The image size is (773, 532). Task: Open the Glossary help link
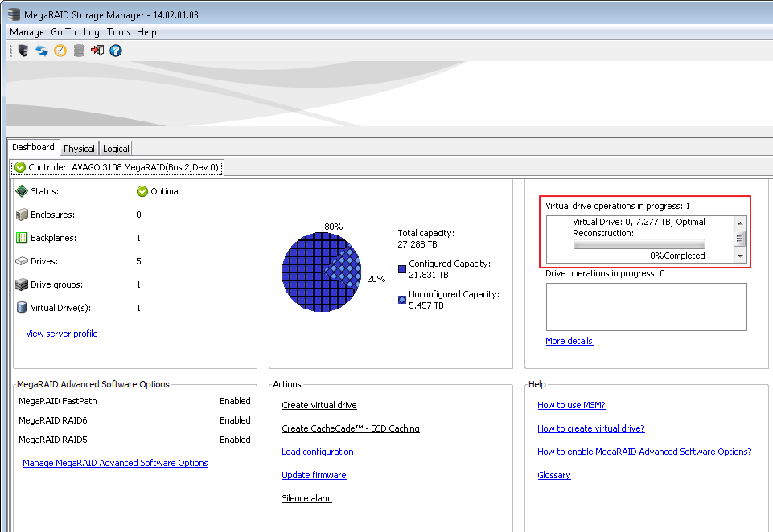coord(554,475)
